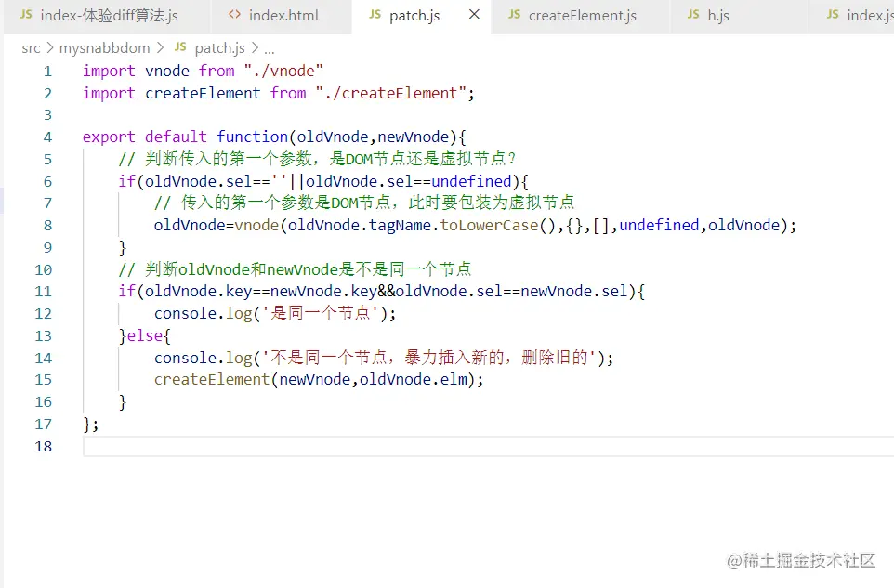The width and height of the screenshot is (894, 588).
Task: Open the mysnabbdom breadcrumb item
Action: (x=108, y=47)
